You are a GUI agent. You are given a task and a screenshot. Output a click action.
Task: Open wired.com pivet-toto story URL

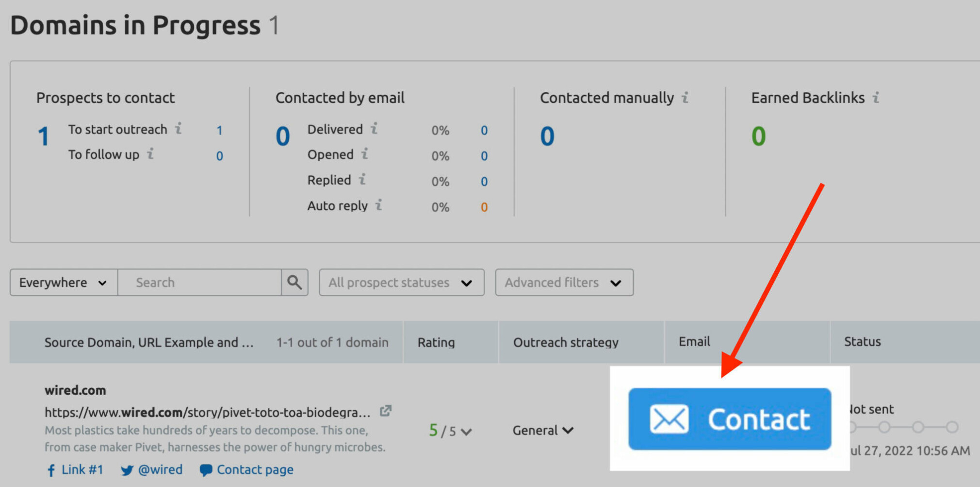pos(207,412)
